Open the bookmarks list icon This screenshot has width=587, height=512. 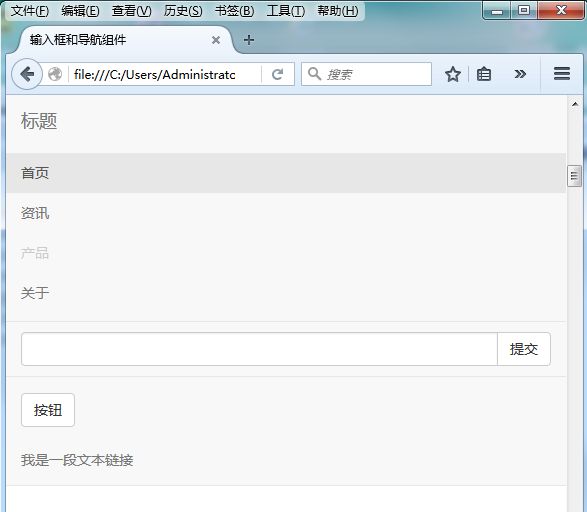(484, 74)
